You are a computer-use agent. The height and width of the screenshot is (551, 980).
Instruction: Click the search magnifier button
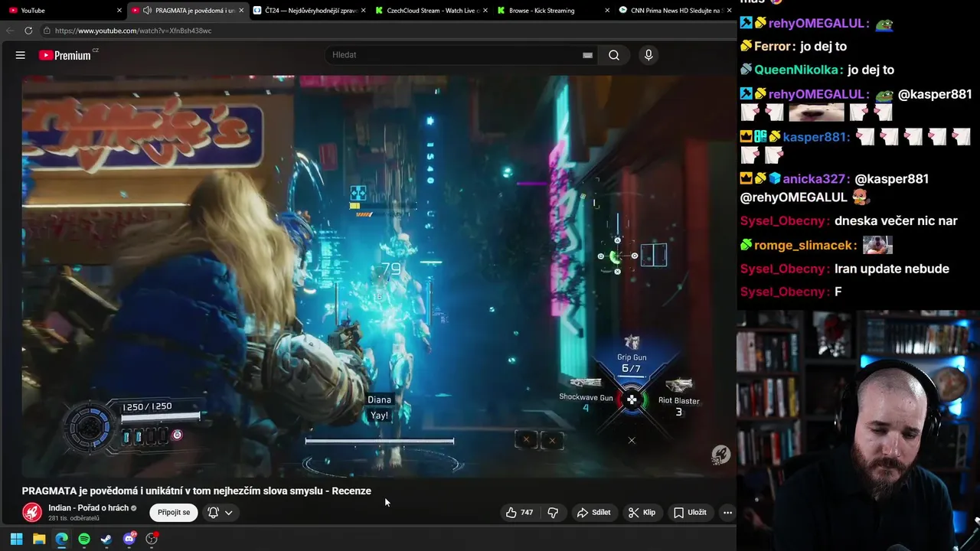(614, 55)
